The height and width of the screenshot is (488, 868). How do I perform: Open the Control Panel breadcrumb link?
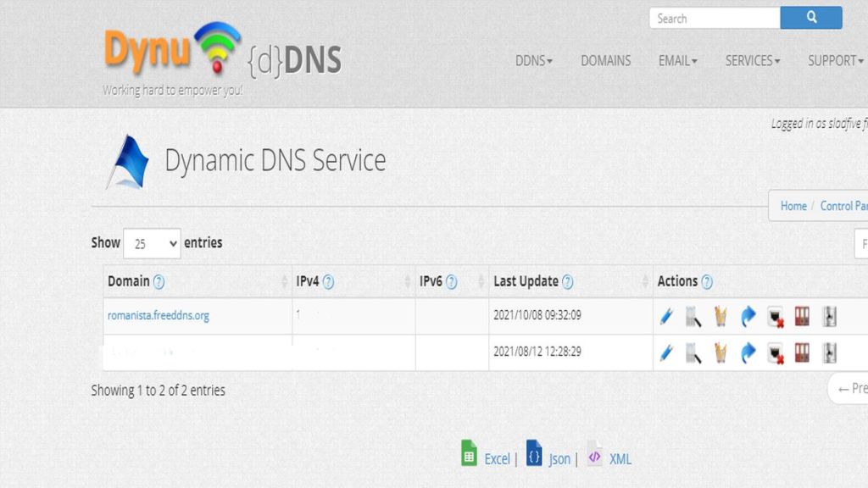click(843, 206)
